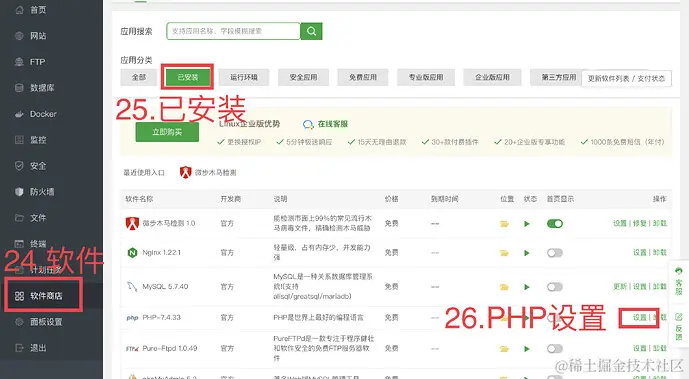Click 更新软件列表 / 支付状态 button
This screenshot has width=689, height=379.
point(626,79)
